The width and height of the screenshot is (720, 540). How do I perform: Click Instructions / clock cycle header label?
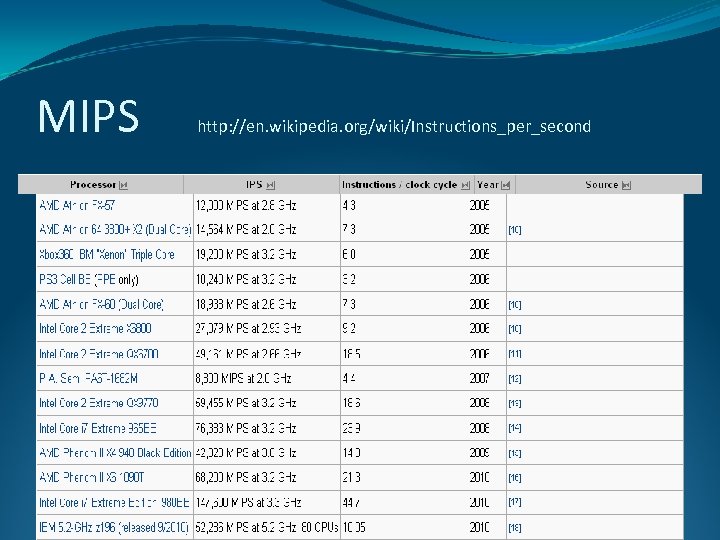pyautogui.click(x=399, y=185)
